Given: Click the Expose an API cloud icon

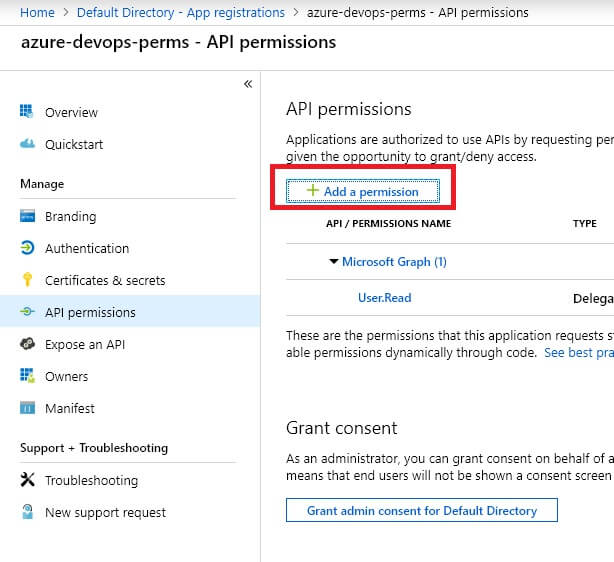Looking at the screenshot, I should pos(27,344).
